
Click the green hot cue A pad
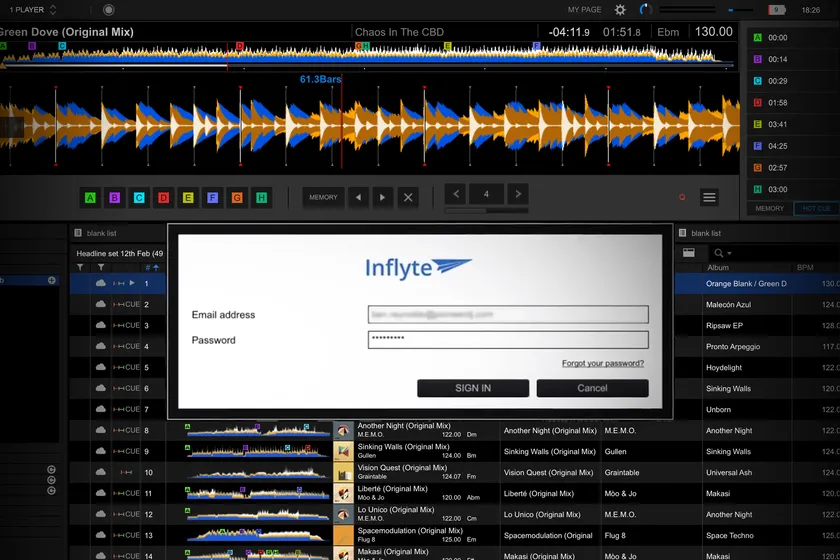90,198
